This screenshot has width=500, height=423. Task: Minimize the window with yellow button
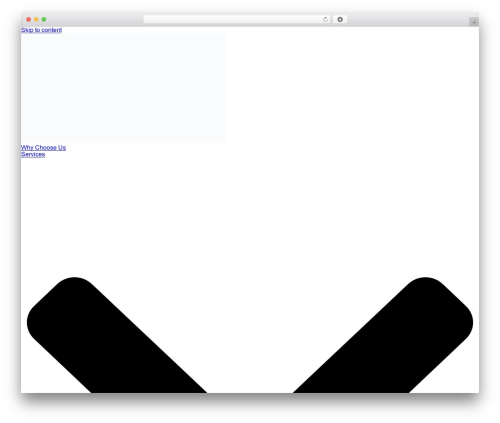tap(36, 19)
